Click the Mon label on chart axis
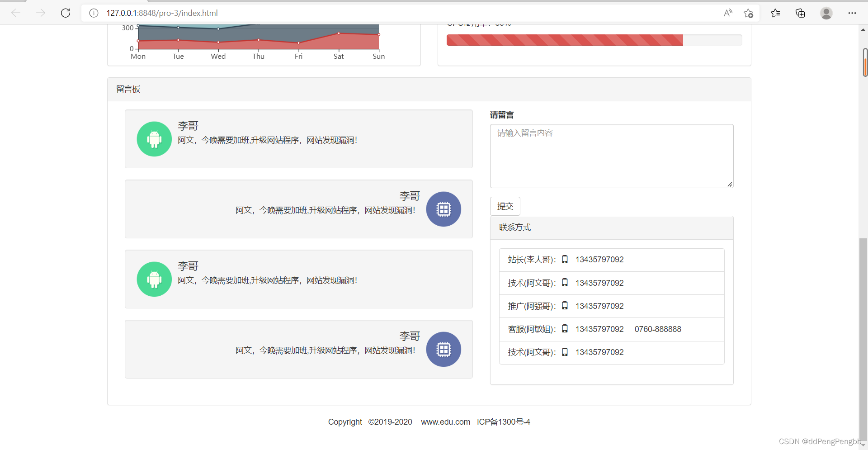 point(138,56)
